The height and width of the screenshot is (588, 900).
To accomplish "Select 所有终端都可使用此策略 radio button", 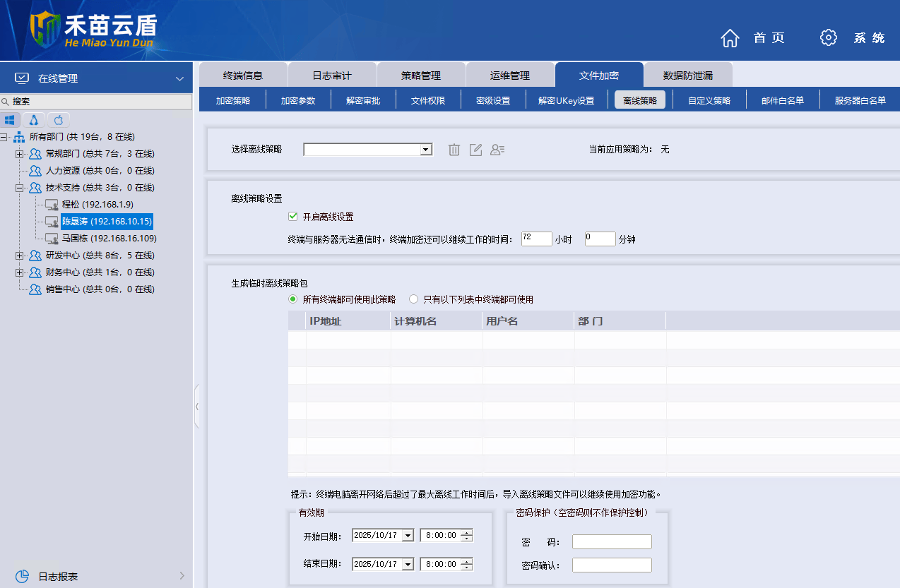I will [x=293, y=299].
